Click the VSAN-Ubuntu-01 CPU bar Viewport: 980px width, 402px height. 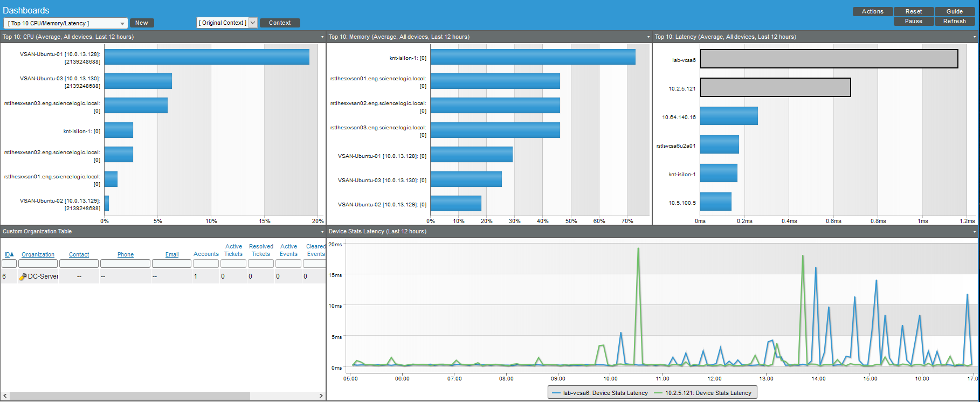pos(206,57)
